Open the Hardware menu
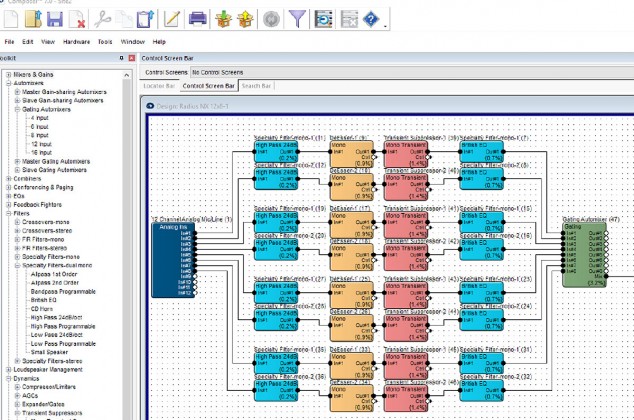The height and width of the screenshot is (420, 634). click(x=76, y=42)
